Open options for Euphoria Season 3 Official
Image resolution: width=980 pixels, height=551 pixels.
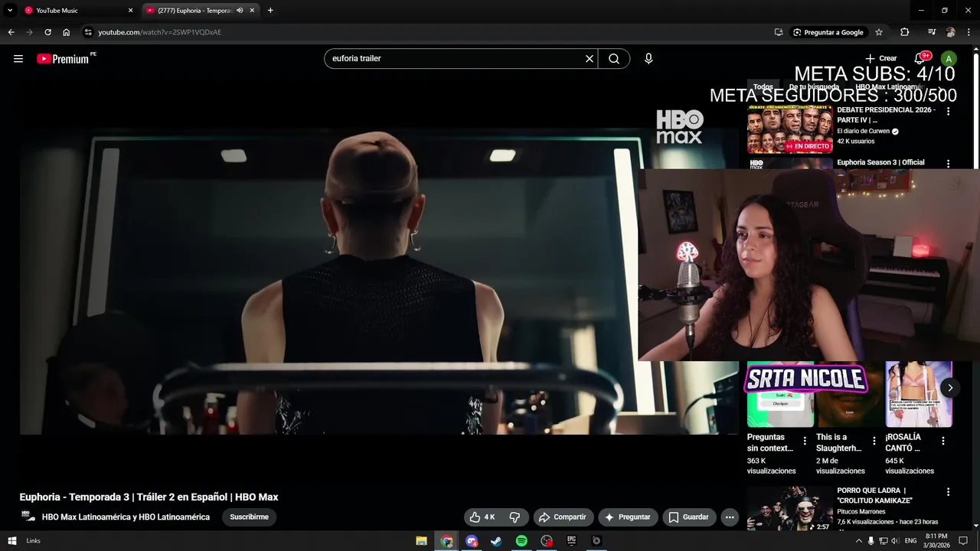[948, 164]
